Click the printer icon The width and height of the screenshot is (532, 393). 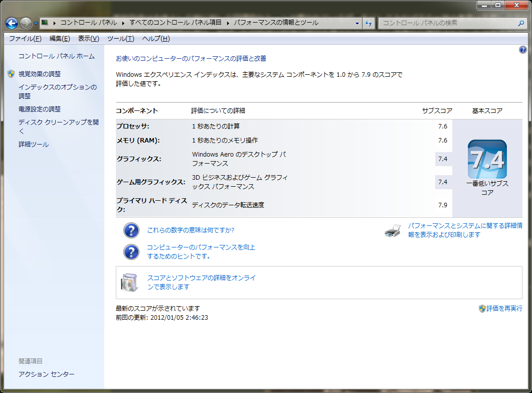point(393,230)
